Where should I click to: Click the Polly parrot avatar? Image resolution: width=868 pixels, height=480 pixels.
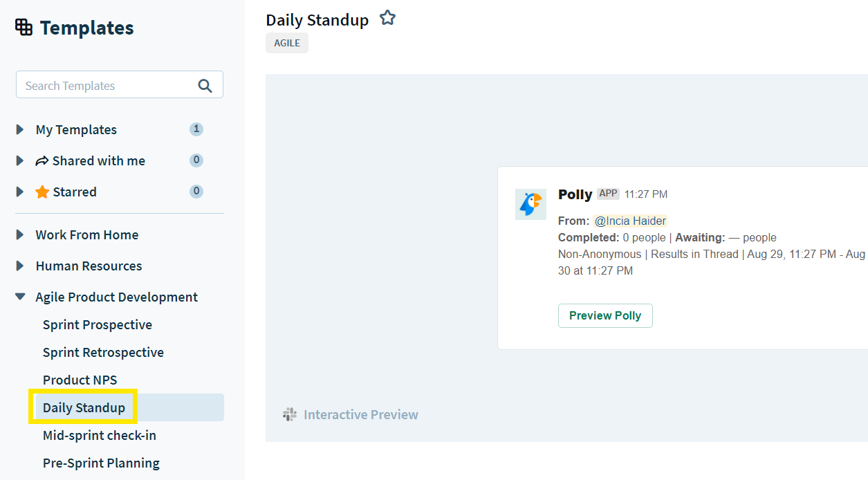[x=530, y=204]
